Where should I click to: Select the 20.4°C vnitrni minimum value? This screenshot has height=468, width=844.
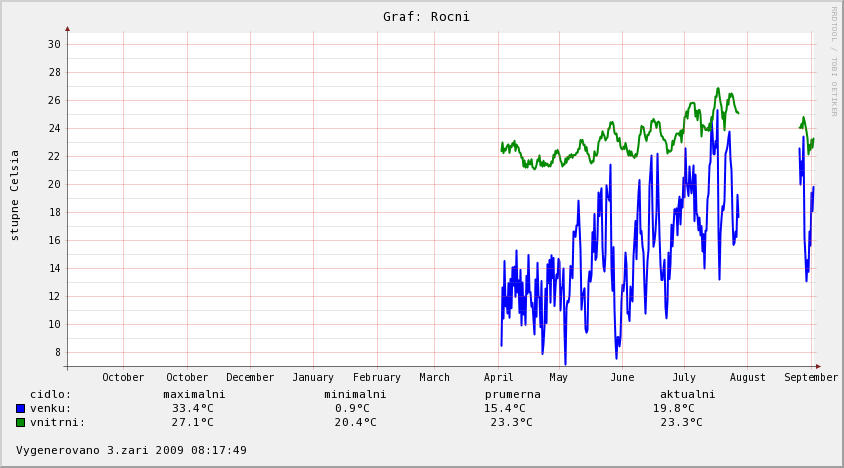pyautogui.click(x=355, y=423)
